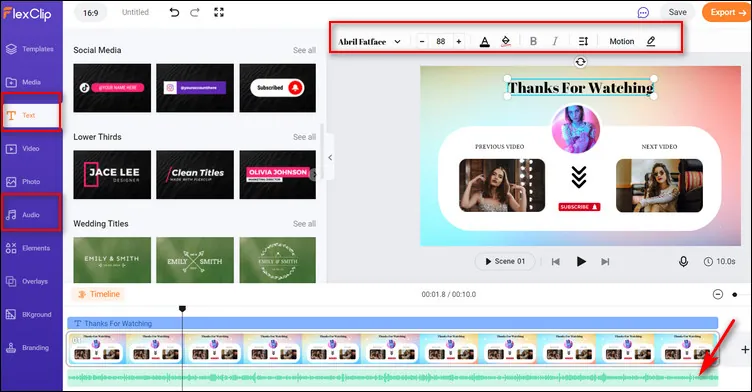This screenshot has width=752, height=392.
Task: Select the JACE LEE lower third
Action: click(x=112, y=175)
